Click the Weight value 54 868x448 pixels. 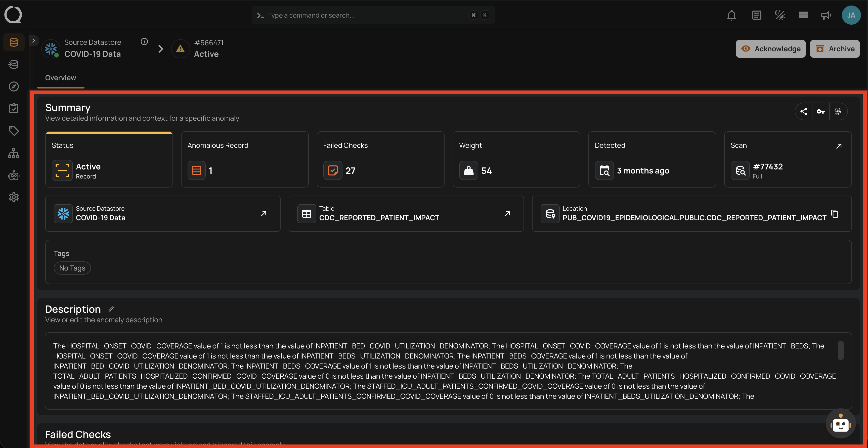pyautogui.click(x=486, y=171)
